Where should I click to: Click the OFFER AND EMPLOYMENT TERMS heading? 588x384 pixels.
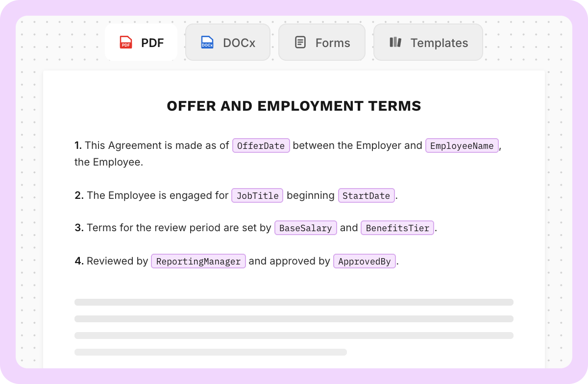coord(294,106)
